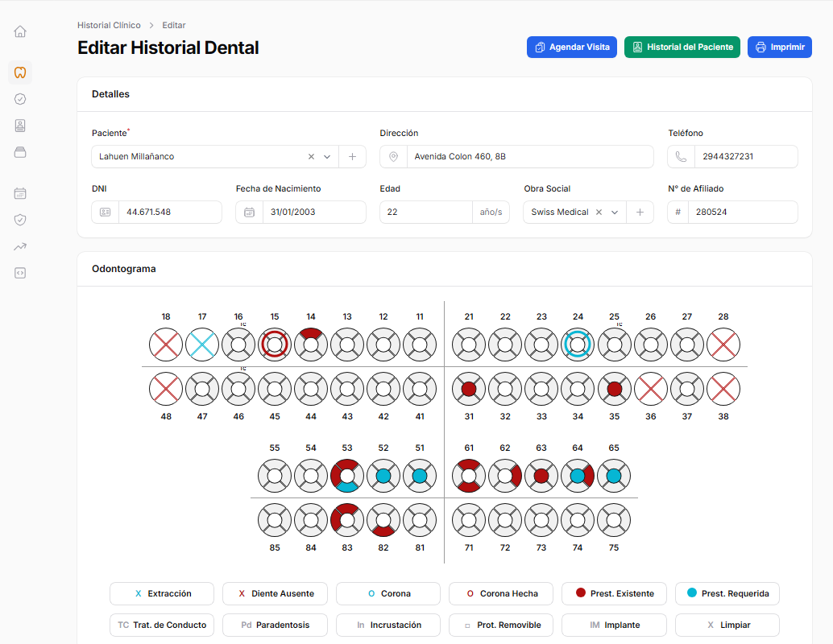Click the tooth icon in the sidebar
Image resolution: width=833 pixels, height=644 pixels.
tap(20, 72)
